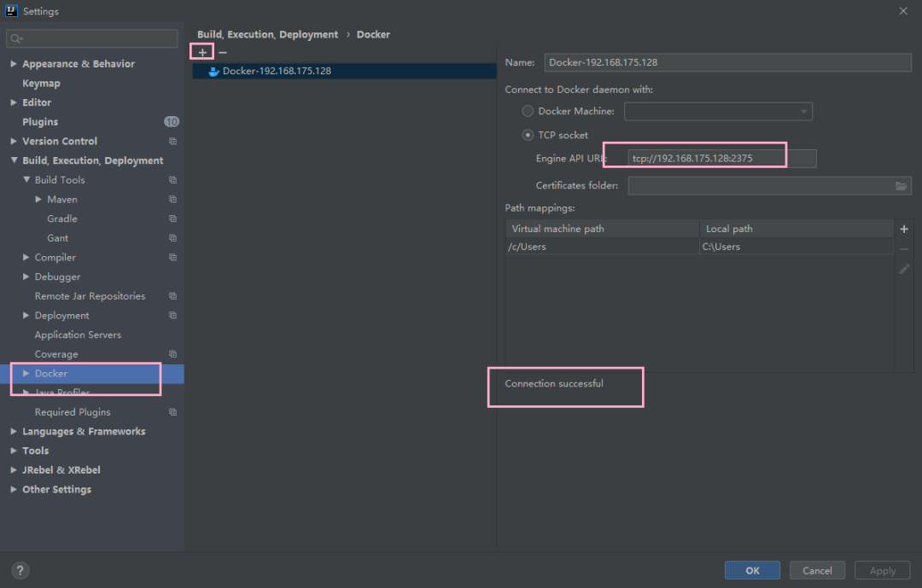Viewport: 922px width, 588px height.
Task: Open Application Servers settings page
Action: (78, 335)
